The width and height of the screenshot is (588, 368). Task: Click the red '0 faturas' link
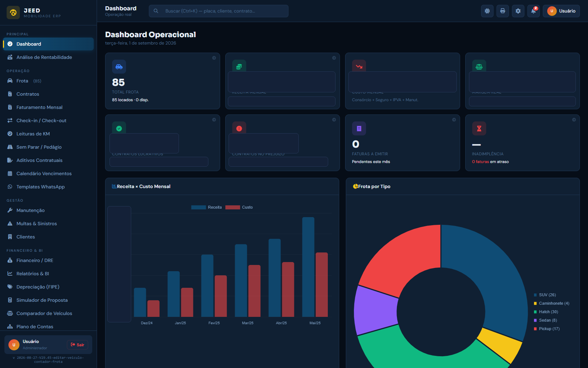pos(480,162)
